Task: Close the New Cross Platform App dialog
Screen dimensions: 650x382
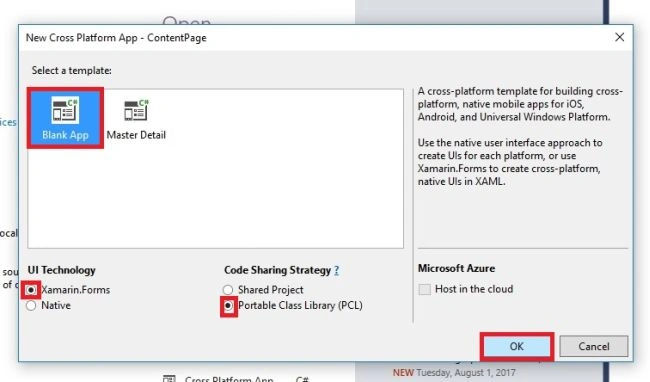Action: pos(620,37)
